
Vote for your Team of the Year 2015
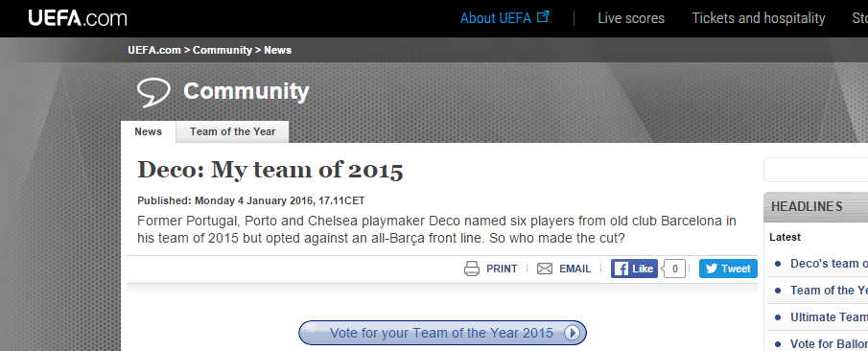click(442, 333)
